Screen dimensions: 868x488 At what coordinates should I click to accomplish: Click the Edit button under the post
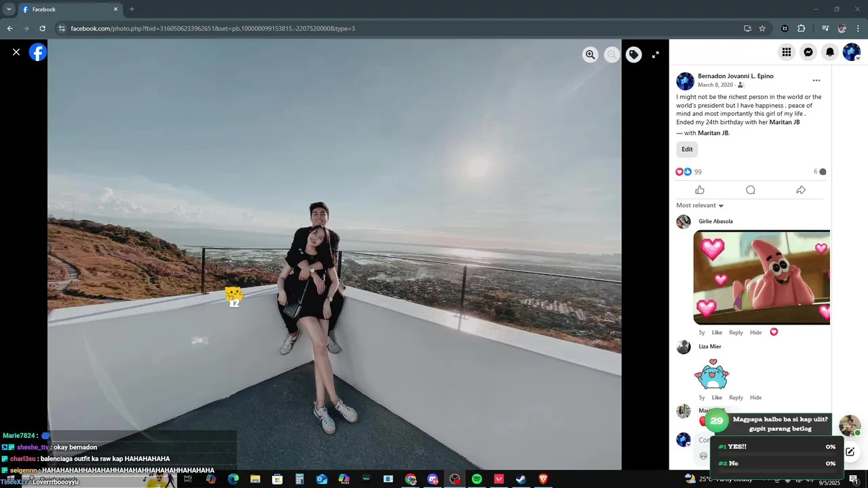[x=687, y=149]
